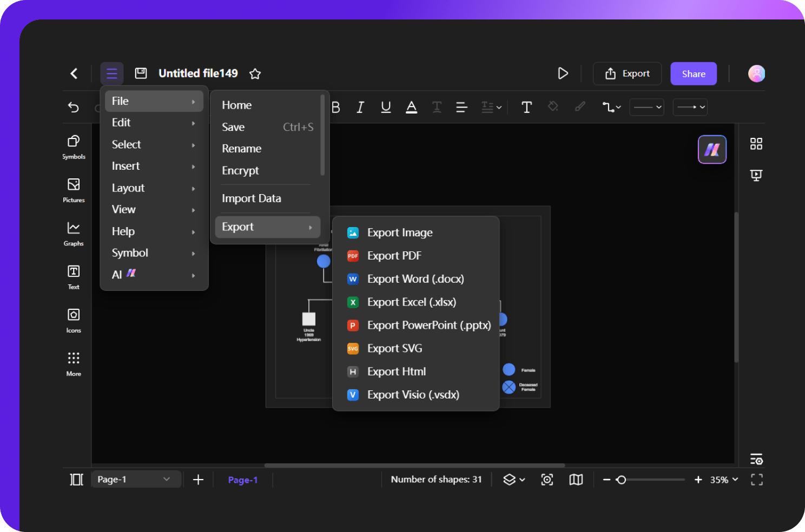Click the grid panel icon at right

(x=756, y=144)
